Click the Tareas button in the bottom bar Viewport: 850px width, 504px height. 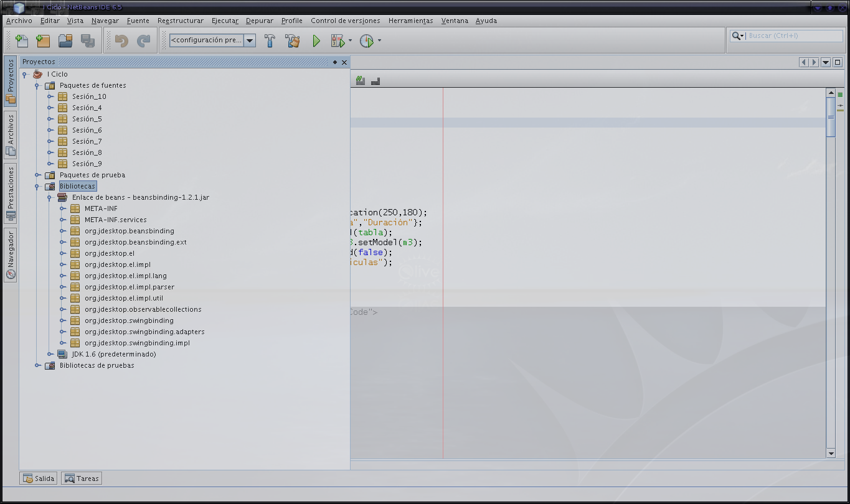(82, 478)
